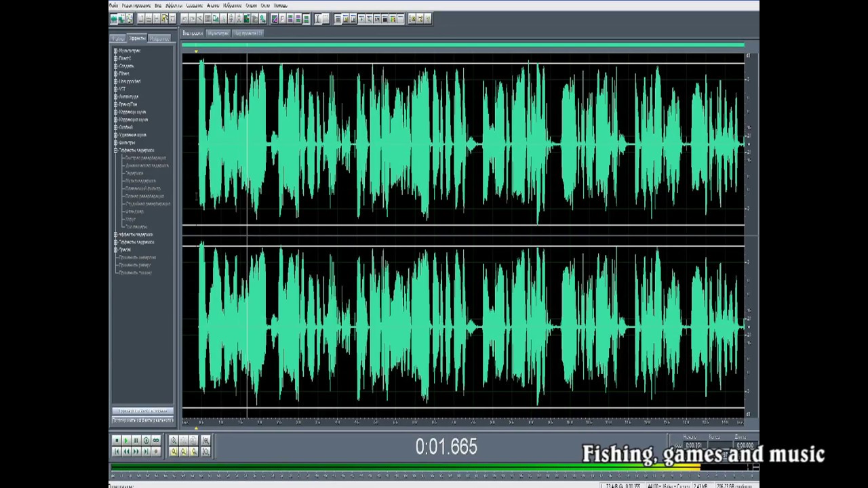Screen dimensions: 868x488
Task: Expand the Unsupported effects group
Action: (115, 81)
